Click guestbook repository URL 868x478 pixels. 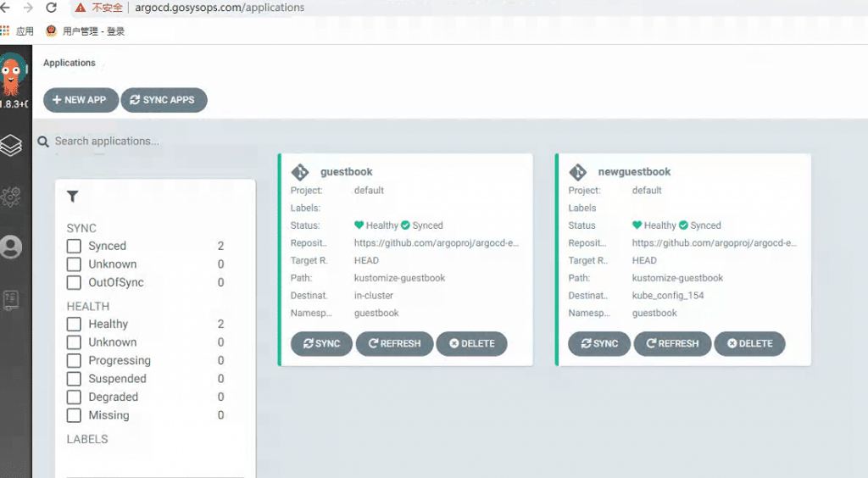click(437, 243)
